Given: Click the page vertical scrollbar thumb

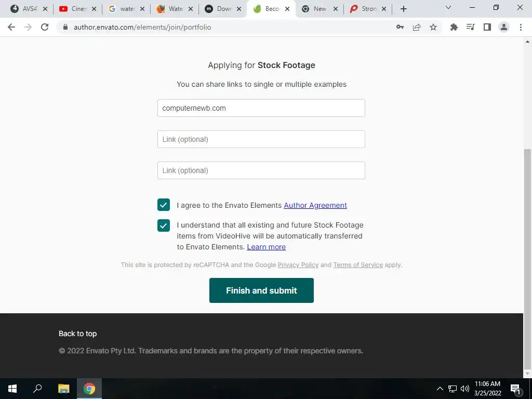Looking at the screenshot, I should 527,259.
